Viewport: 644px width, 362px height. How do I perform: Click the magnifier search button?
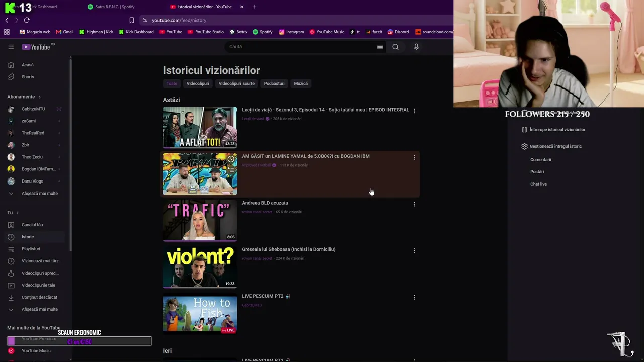[x=395, y=47]
